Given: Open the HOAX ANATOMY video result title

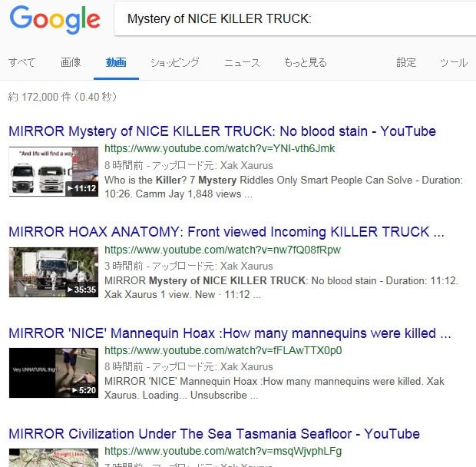Looking at the screenshot, I should 226,232.
